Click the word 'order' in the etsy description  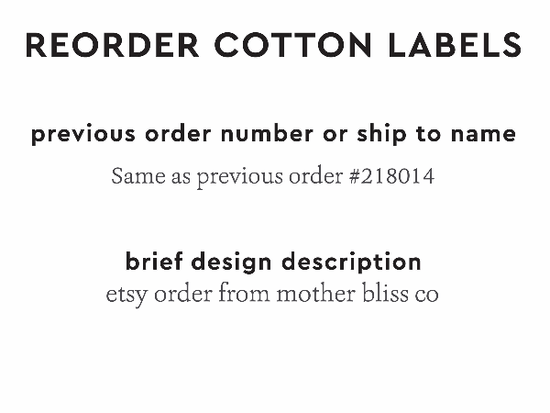pos(183,293)
